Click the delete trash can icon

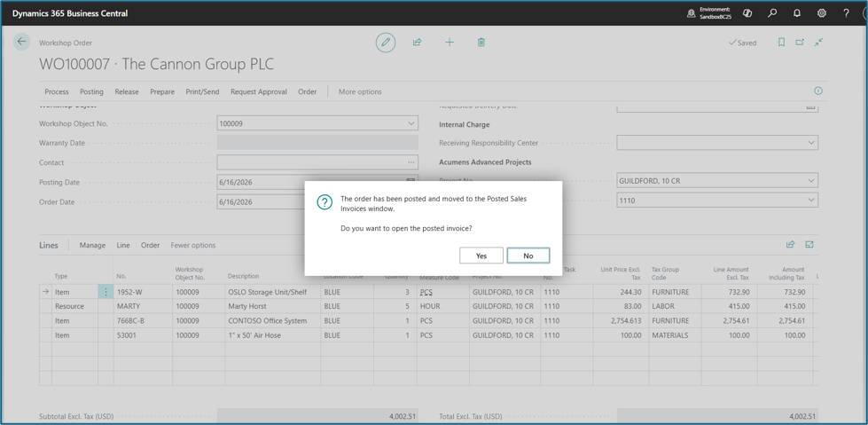click(481, 42)
